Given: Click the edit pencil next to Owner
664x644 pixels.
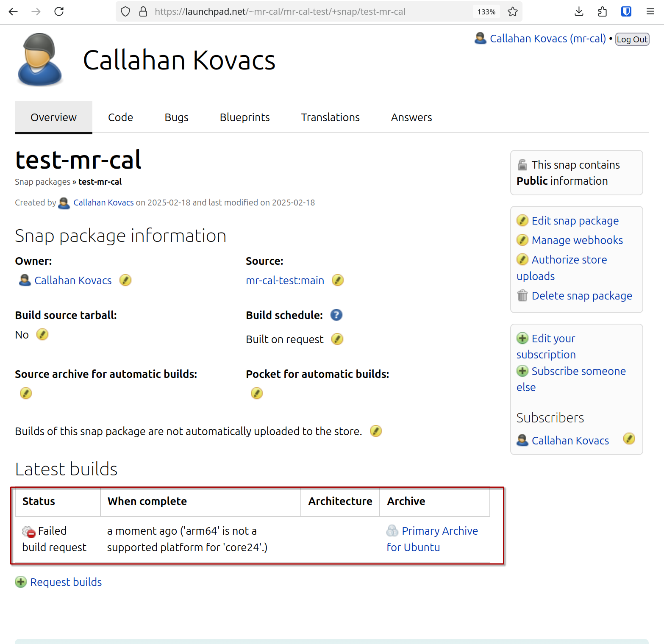Looking at the screenshot, I should 125,280.
